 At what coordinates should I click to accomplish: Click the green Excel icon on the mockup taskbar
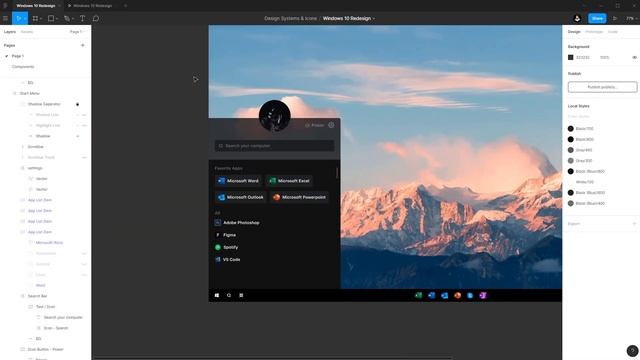tap(418, 295)
